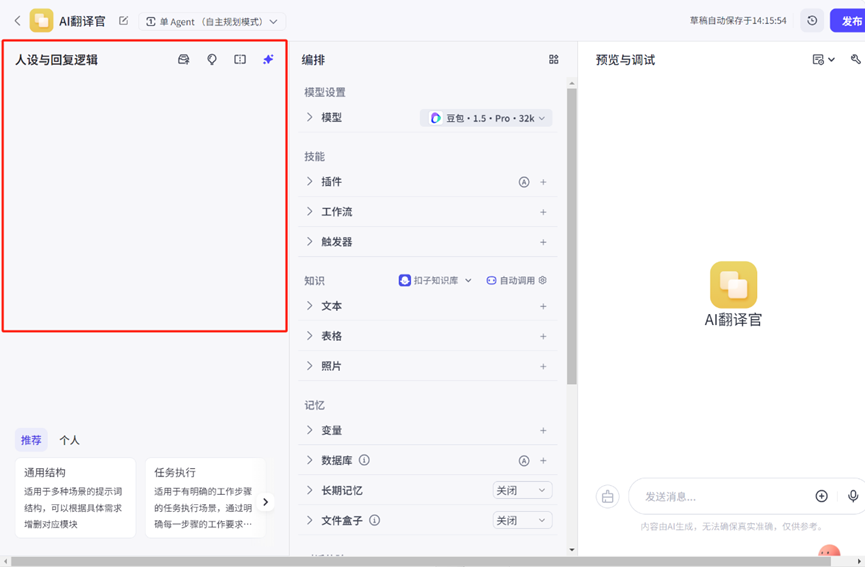Expand the 长期记忆 row

click(x=309, y=490)
